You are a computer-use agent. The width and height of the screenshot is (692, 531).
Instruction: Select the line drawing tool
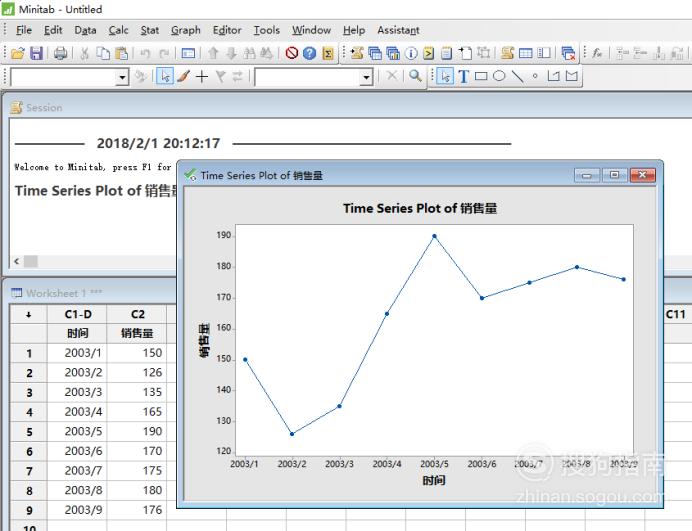[x=517, y=76]
